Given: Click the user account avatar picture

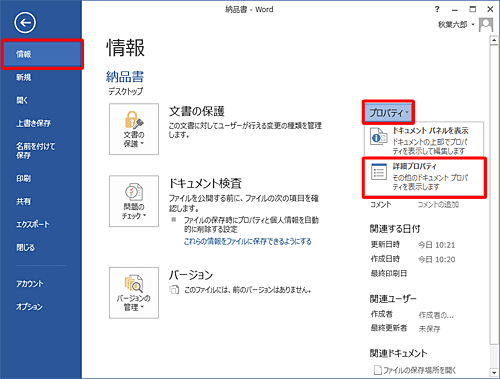Looking at the screenshot, I should point(486,25).
